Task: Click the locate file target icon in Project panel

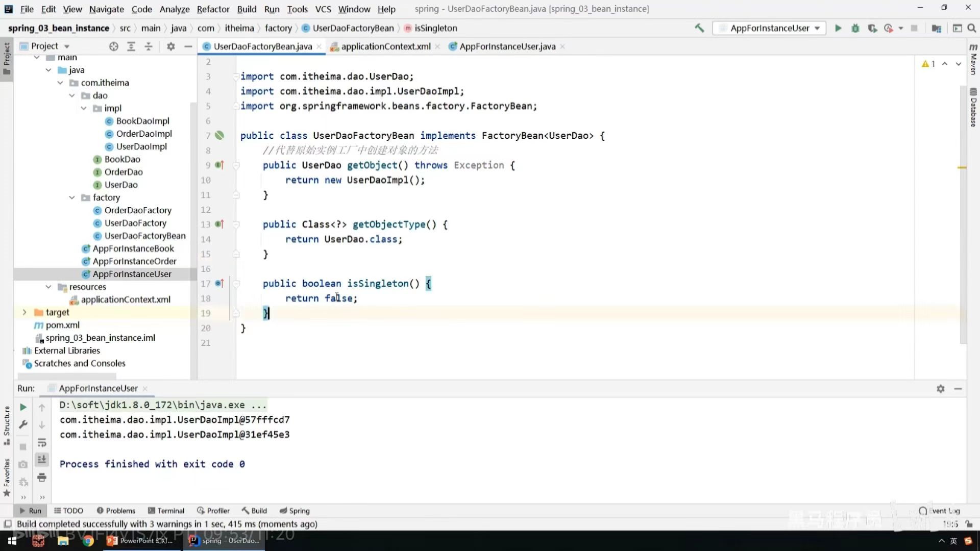Action: 113,46
